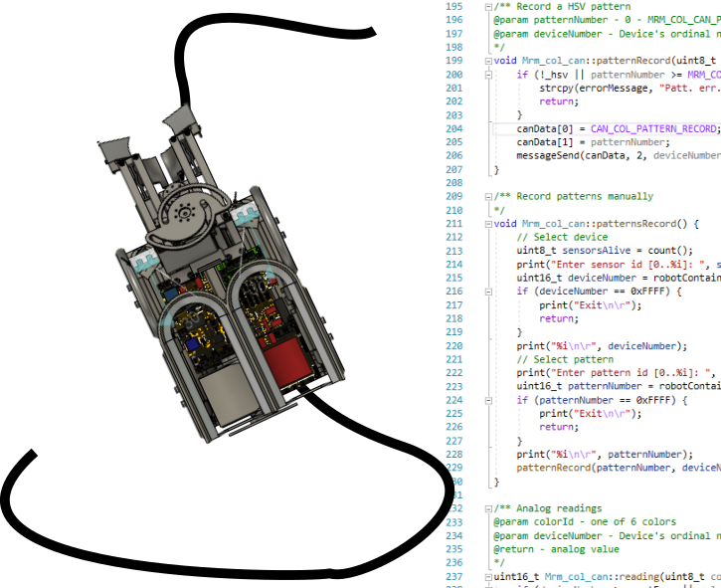Collapse the patternRecord function at line 199
This screenshot has height=588, width=721.
[487, 61]
